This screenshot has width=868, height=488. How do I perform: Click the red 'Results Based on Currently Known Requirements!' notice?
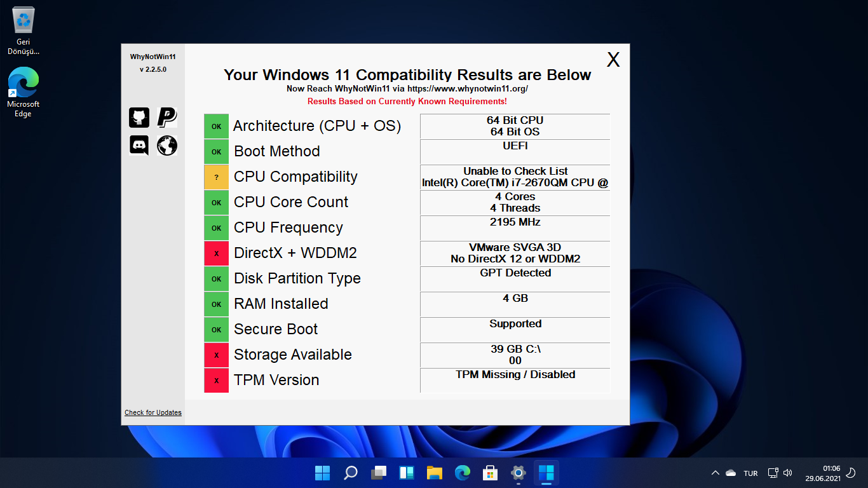[x=407, y=101]
